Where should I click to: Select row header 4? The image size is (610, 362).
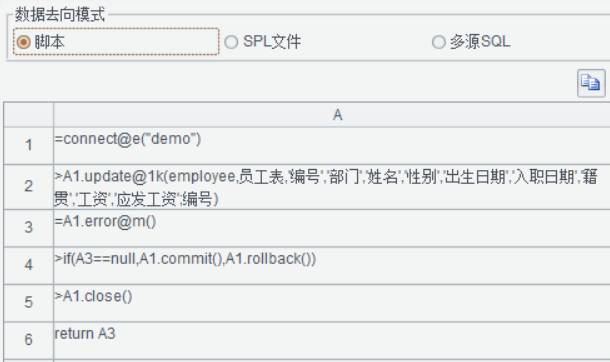[x=28, y=265]
